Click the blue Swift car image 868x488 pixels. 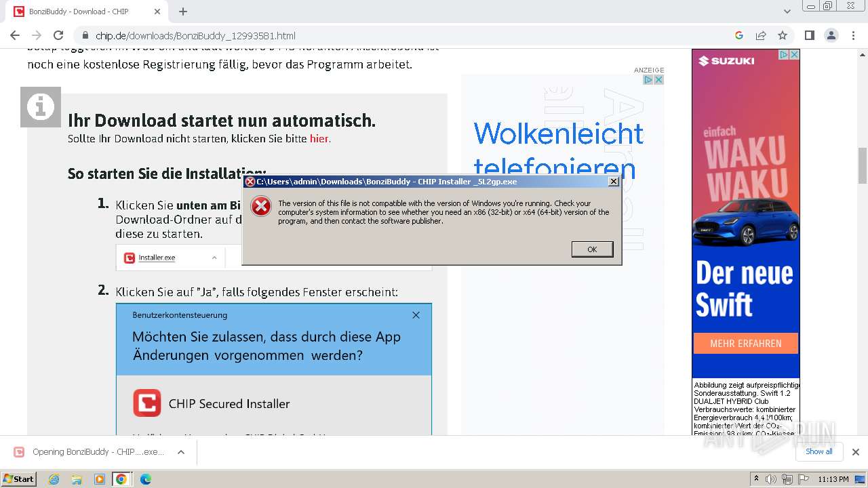(x=745, y=224)
